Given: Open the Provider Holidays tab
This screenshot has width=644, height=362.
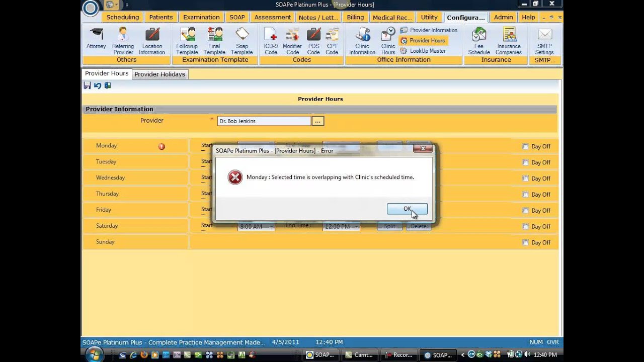Looking at the screenshot, I should click(160, 74).
